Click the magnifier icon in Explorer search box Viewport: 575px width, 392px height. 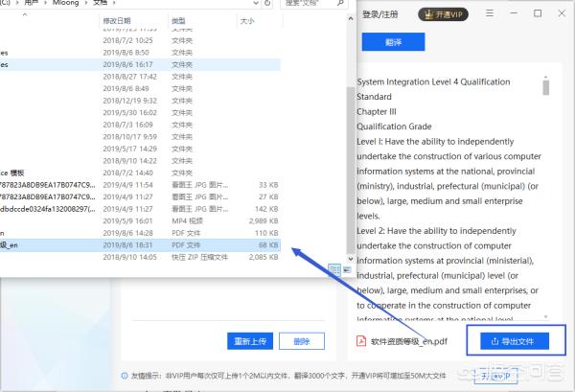coord(340,3)
